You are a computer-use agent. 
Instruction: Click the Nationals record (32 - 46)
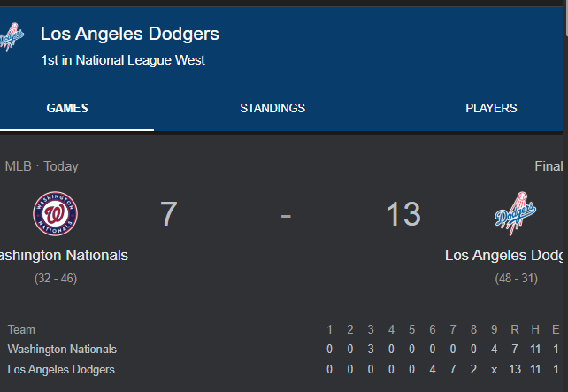(x=55, y=278)
